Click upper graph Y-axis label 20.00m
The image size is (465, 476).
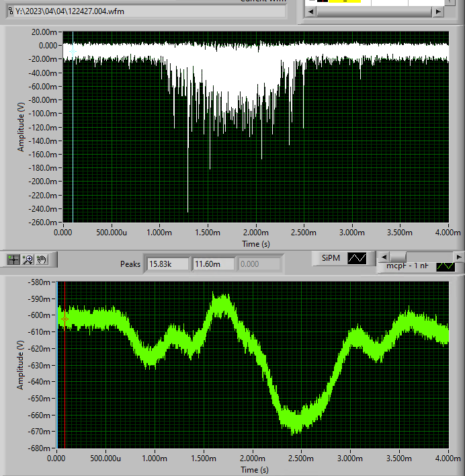[x=44, y=32]
